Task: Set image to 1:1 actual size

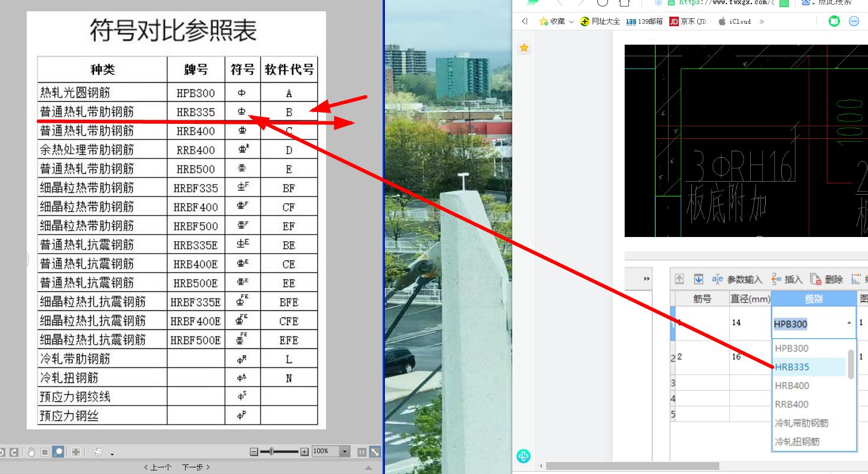Action: click(x=362, y=453)
